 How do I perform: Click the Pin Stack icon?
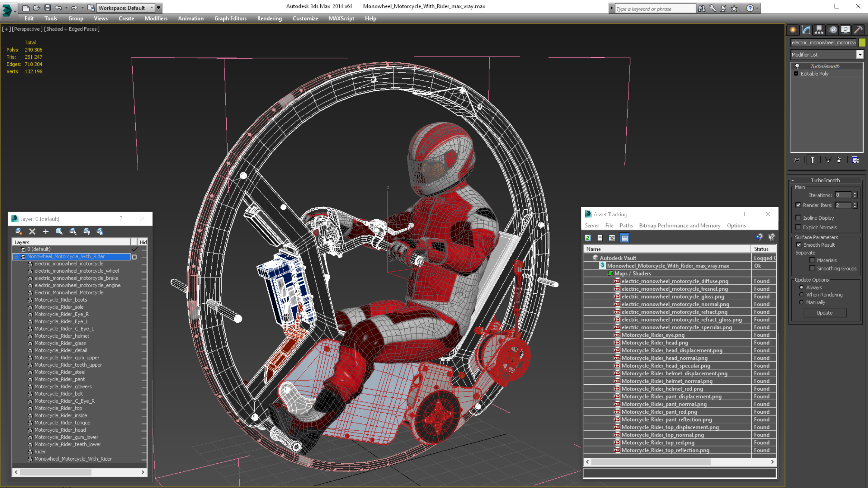[796, 160]
